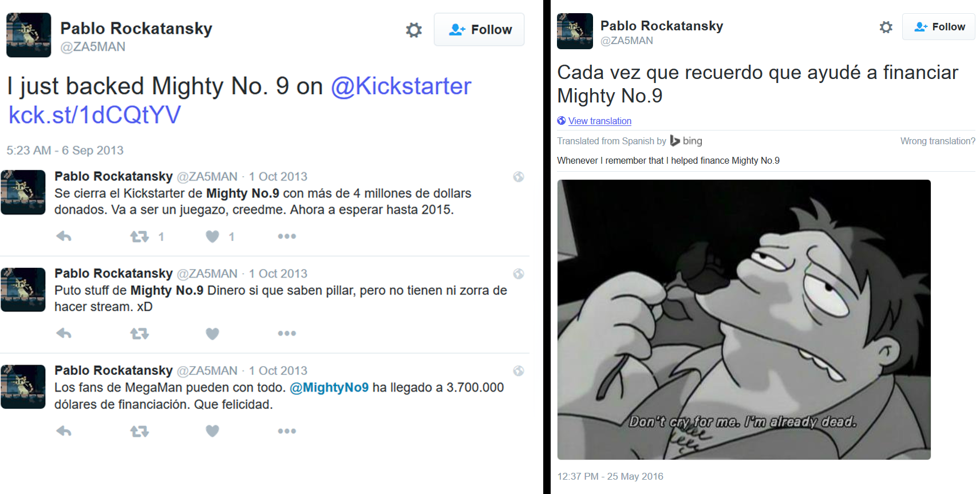Reply to the Kickstarter closing tweet
This screenshot has width=980, height=494.
(x=64, y=236)
